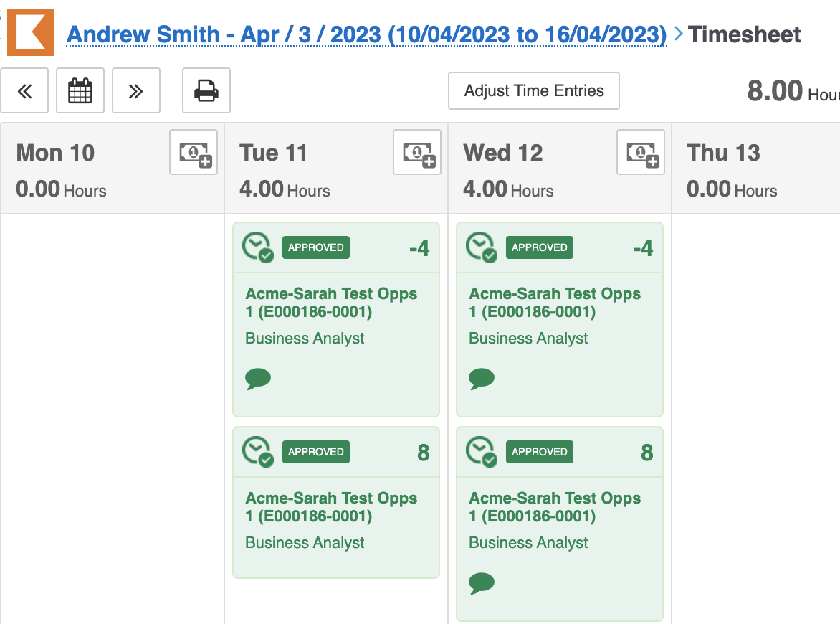Viewport: 840px width, 624px height.
Task: Advance to the next week with the double-right arrow
Action: 136,90
